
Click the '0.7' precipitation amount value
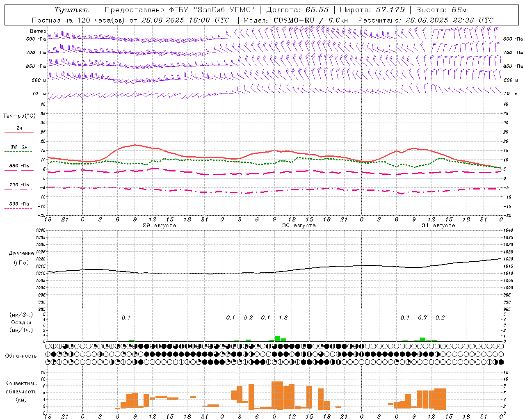(422, 318)
